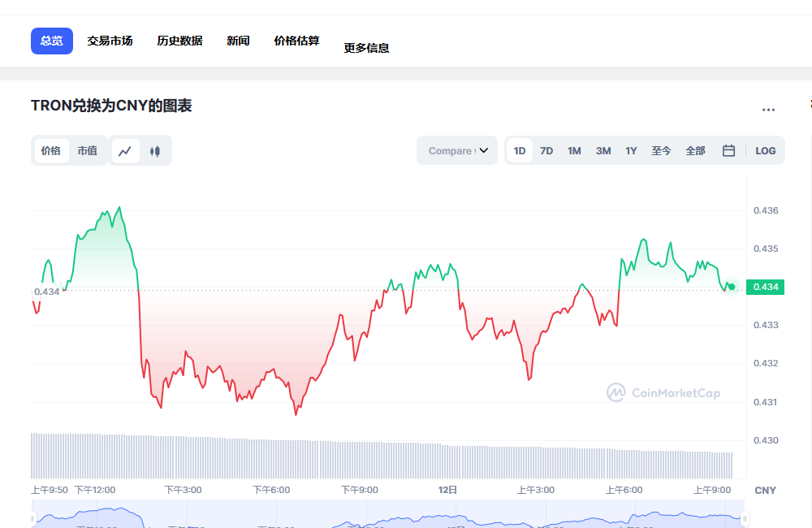The height and width of the screenshot is (528, 812).
Task: Select the 全部 (all) time range
Action: pyautogui.click(x=696, y=151)
